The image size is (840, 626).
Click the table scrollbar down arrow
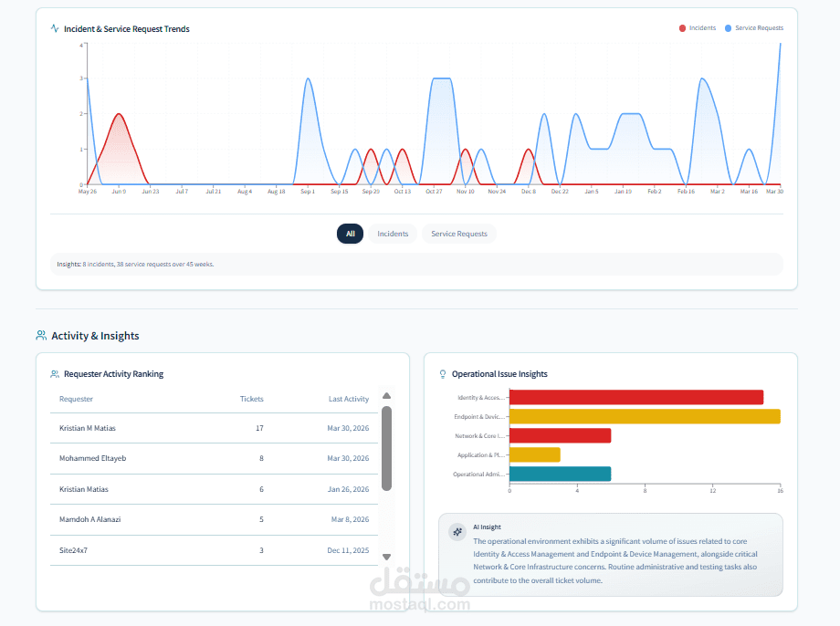387,557
